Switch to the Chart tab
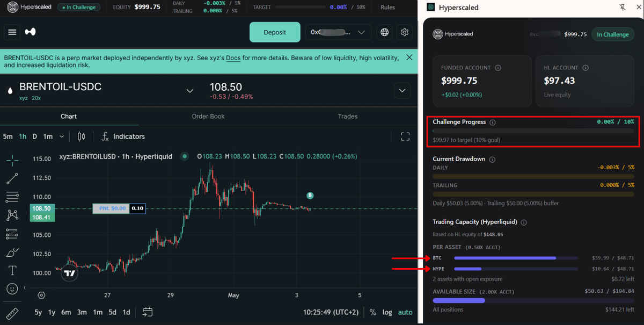Screen dimensions: 644x325 click(69, 116)
